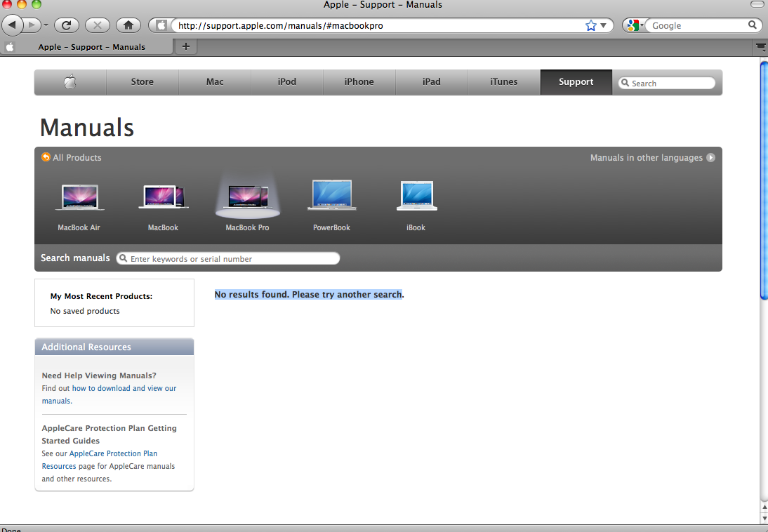
Task: Select the PowerBook product icon
Action: 332,195
